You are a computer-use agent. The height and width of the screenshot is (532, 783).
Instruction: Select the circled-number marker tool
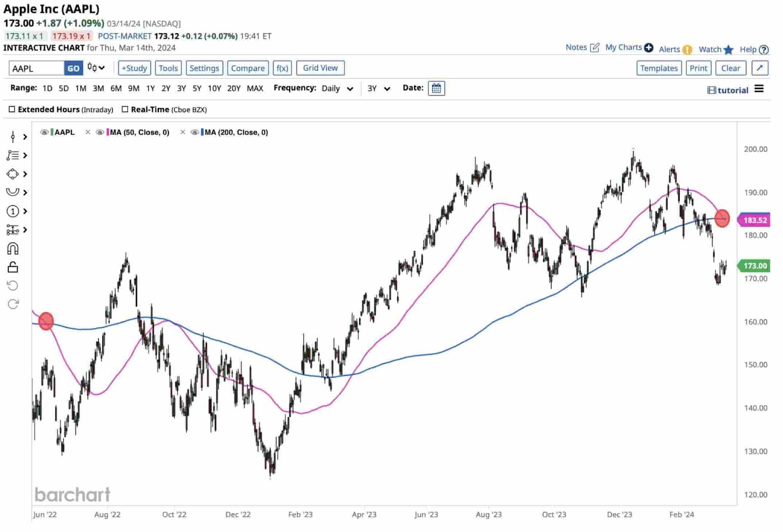pyautogui.click(x=13, y=211)
